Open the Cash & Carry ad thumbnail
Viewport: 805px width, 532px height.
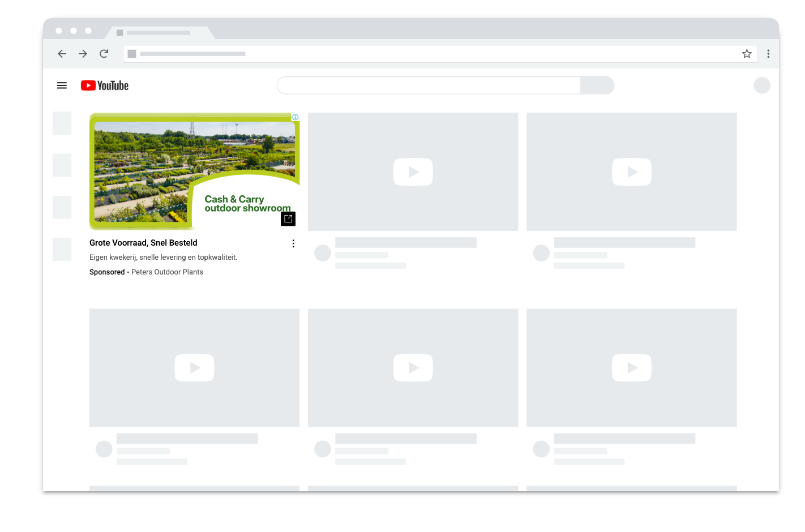(x=194, y=171)
